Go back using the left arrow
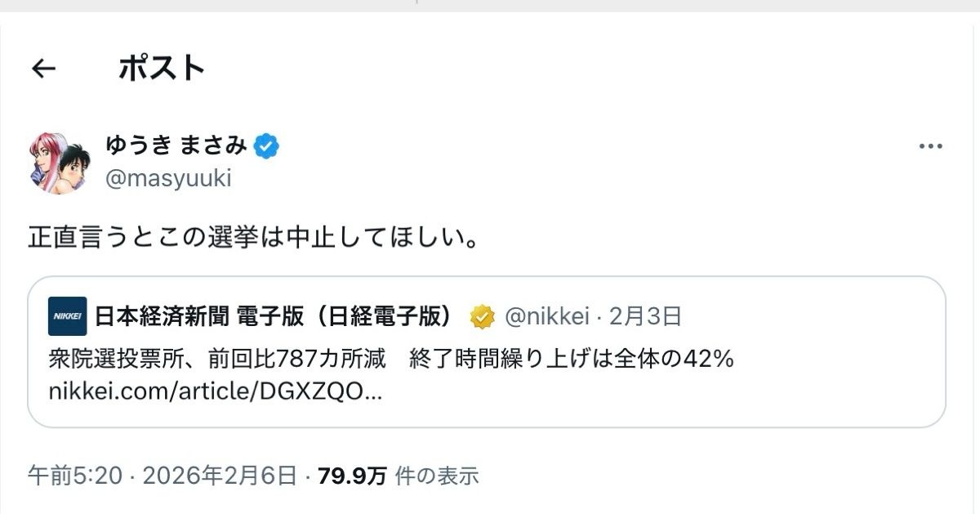 coord(43,69)
